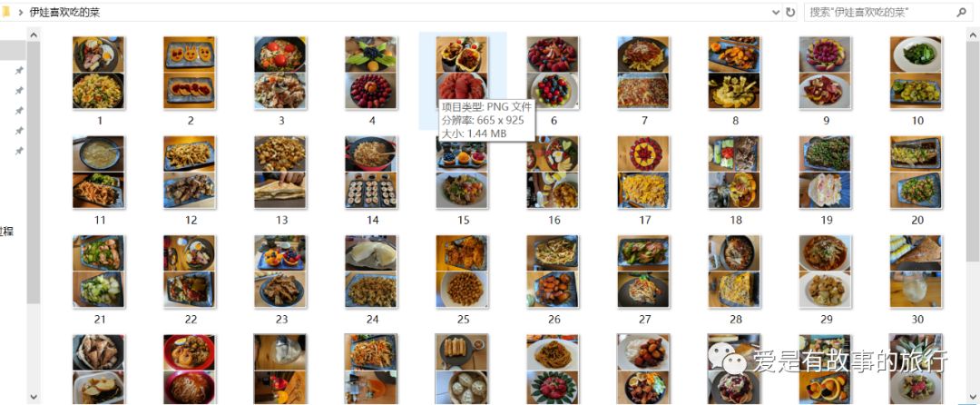Image resolution: width=980 pixels, height=405 pixels.
Task: Click the breadcrumb chevron before folder name
Action: tap(21, 12)
